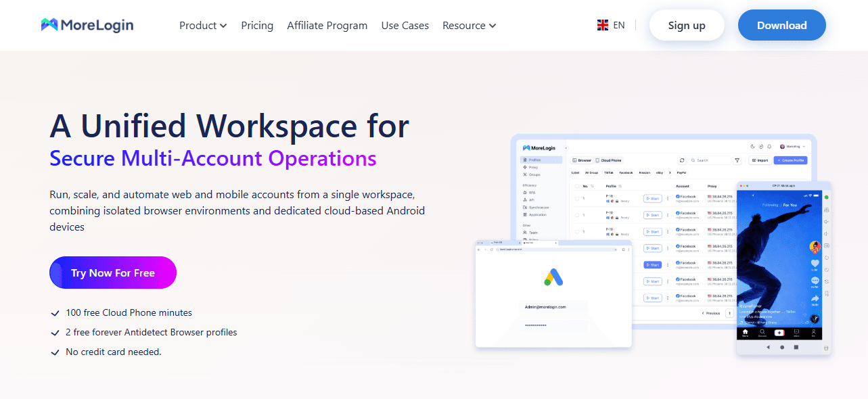
Task: Click Previous in the mockup pagination
Action: 711,313
